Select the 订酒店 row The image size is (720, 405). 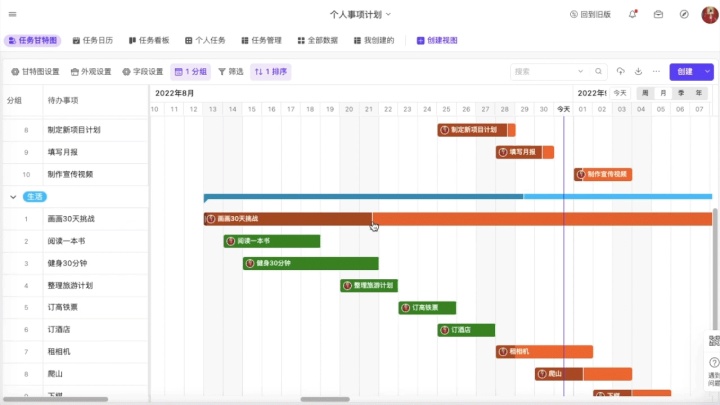coord(76,330)
